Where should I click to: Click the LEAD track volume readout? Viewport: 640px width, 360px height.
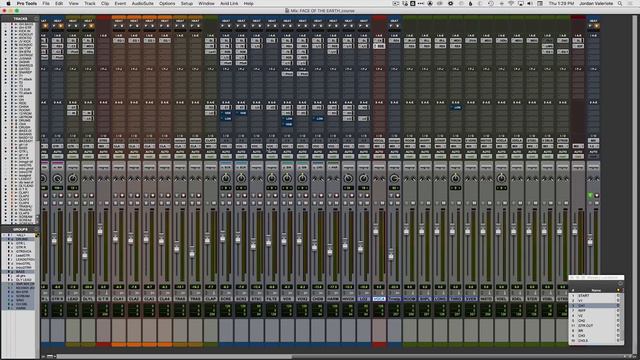73,287
